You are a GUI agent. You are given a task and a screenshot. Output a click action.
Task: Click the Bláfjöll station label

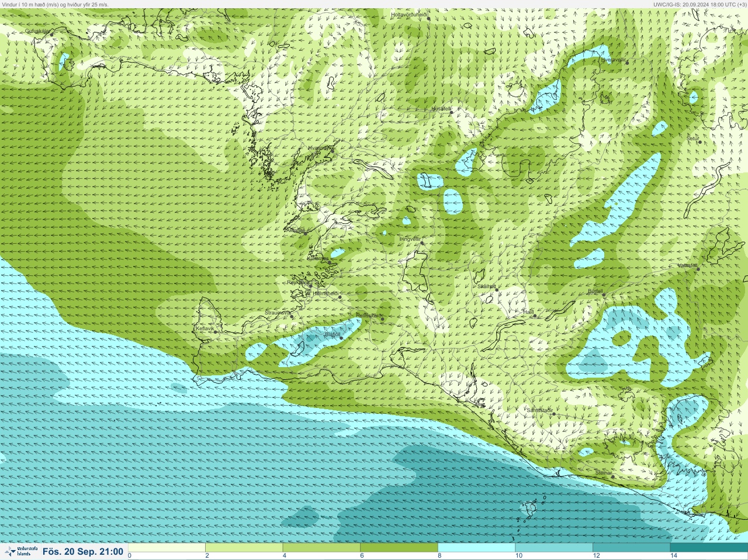coord(333,334)
